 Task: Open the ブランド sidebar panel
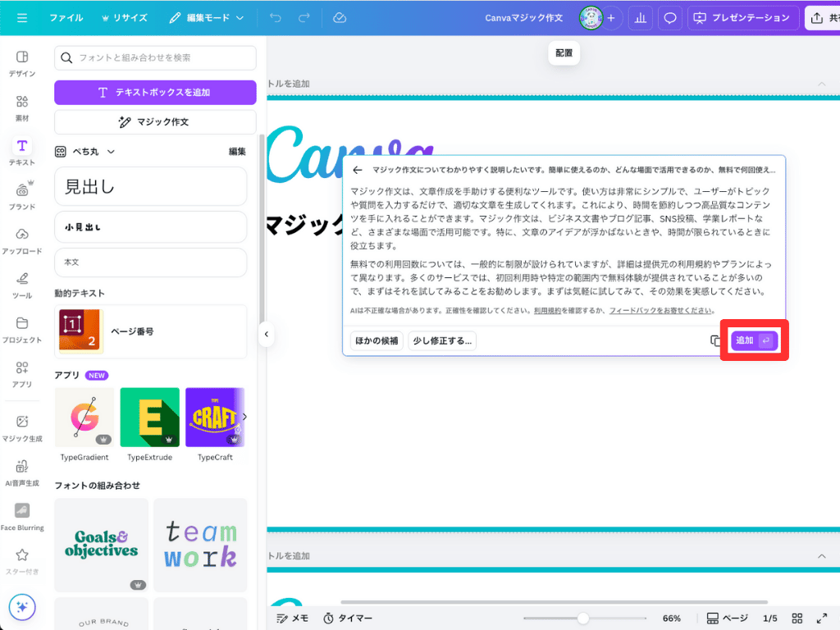tap(22, 197)
